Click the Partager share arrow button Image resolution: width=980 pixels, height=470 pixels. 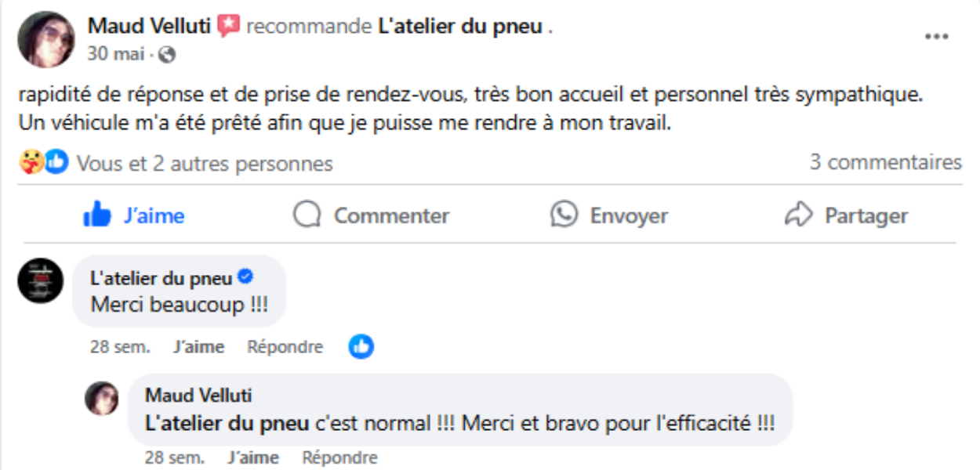846,215
